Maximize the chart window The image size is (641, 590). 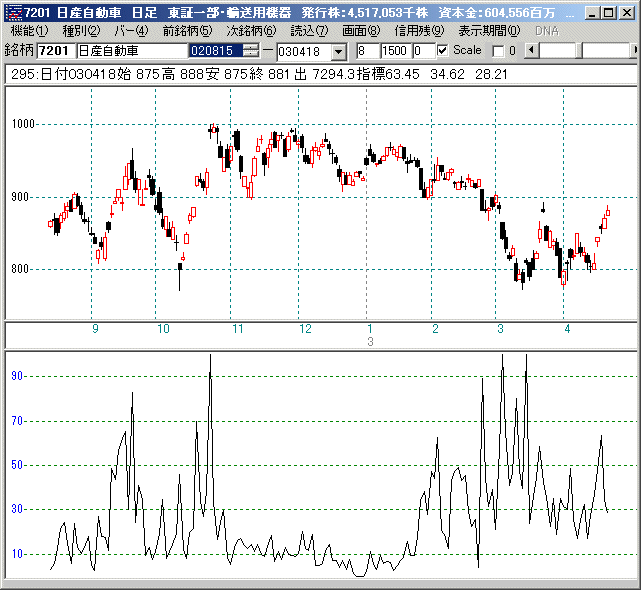608,13
